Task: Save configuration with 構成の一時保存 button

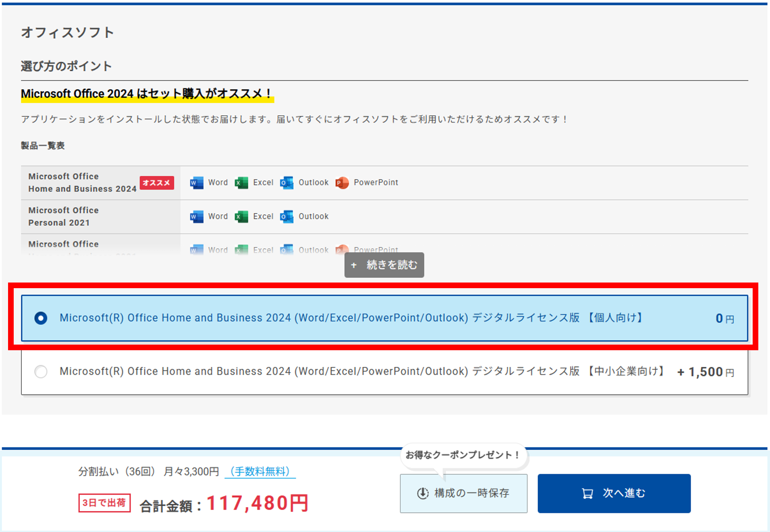Action: [464, 493]
